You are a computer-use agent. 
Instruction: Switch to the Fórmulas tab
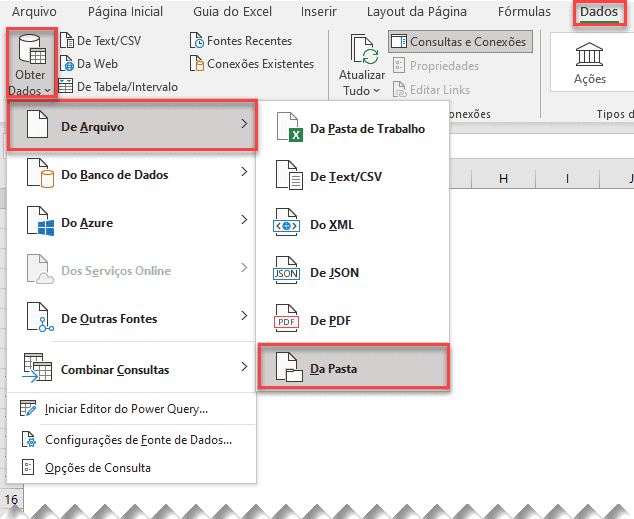[x=524, y=12]
